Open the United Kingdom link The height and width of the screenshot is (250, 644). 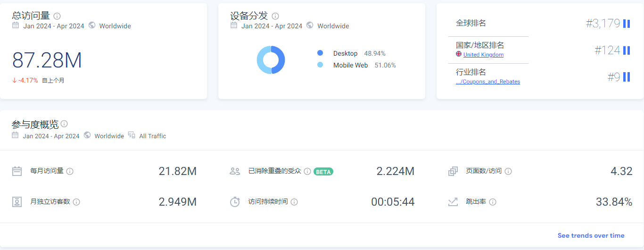[x=483, y=55]
